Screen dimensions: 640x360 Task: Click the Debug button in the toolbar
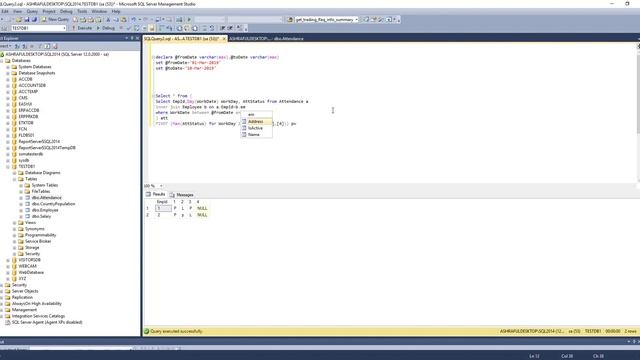[105, 28]
